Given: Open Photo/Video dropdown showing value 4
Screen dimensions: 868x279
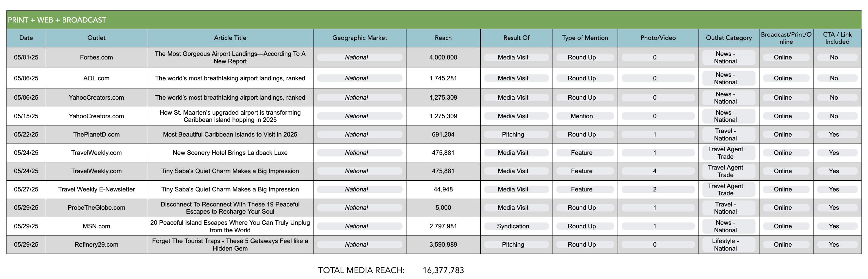Looking at the screenshot, I should tap(658, 171).
